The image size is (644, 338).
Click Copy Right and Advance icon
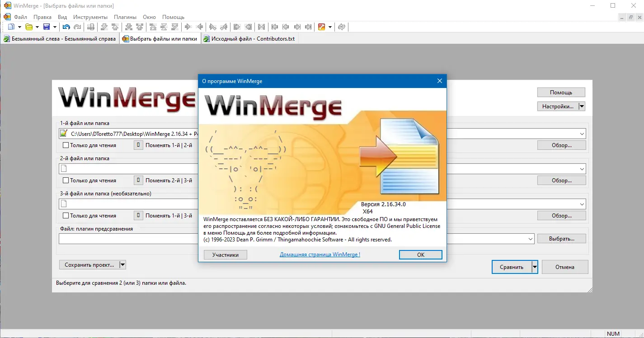[x=213, y=27]
